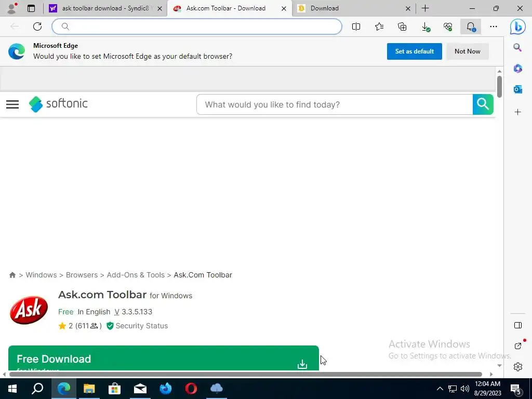Open the tab actions menu icon
This screenshot has width=532, height=399.
31,8
